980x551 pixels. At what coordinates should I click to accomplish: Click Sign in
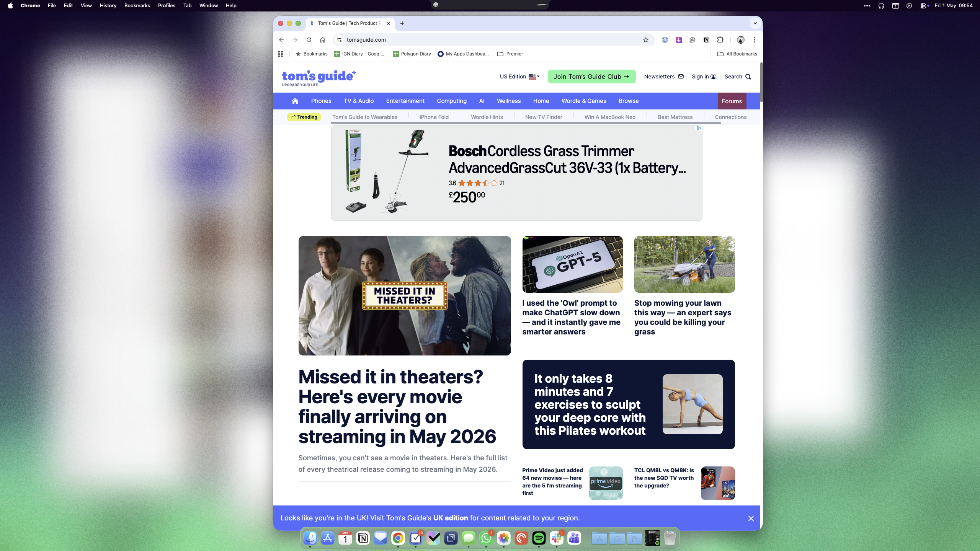[x=704, y=77]
